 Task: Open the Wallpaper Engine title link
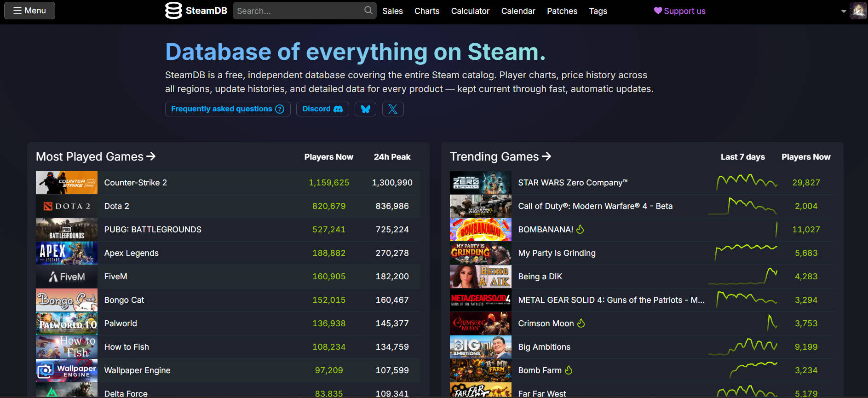(x=137, y=370)
